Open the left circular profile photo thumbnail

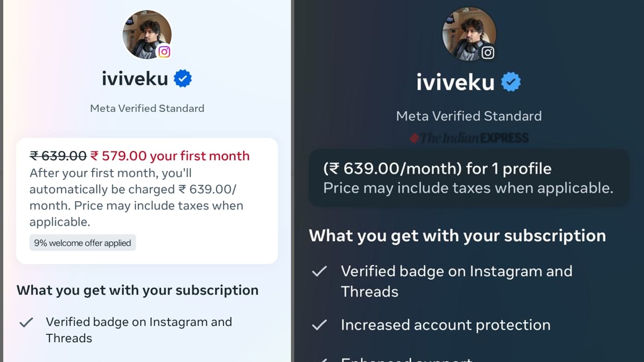(x=147, y=34)
